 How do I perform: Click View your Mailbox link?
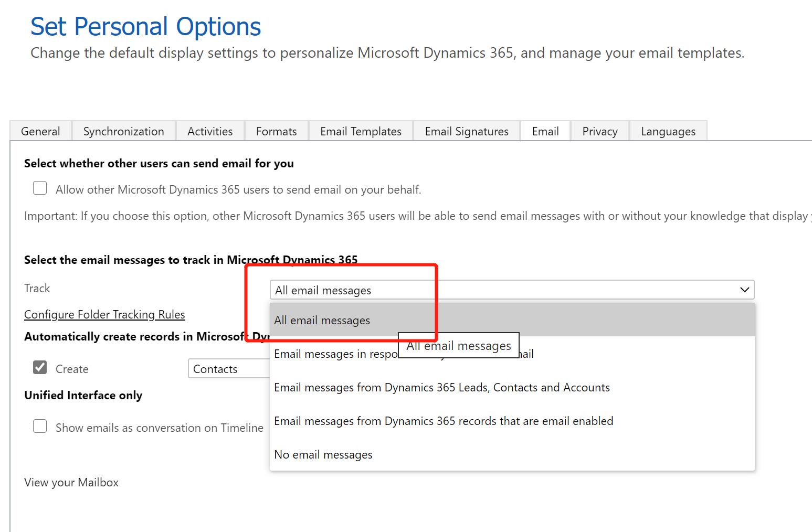(71, 482)
